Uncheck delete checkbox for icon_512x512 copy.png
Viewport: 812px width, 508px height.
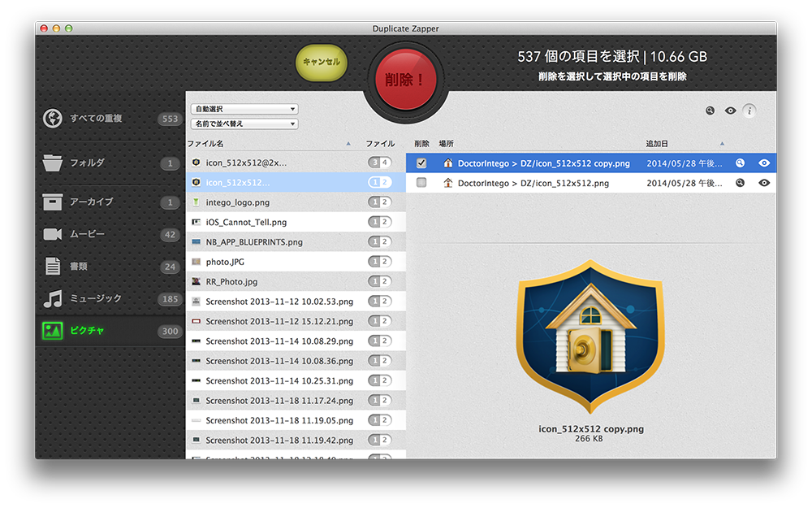pos(421,163)
